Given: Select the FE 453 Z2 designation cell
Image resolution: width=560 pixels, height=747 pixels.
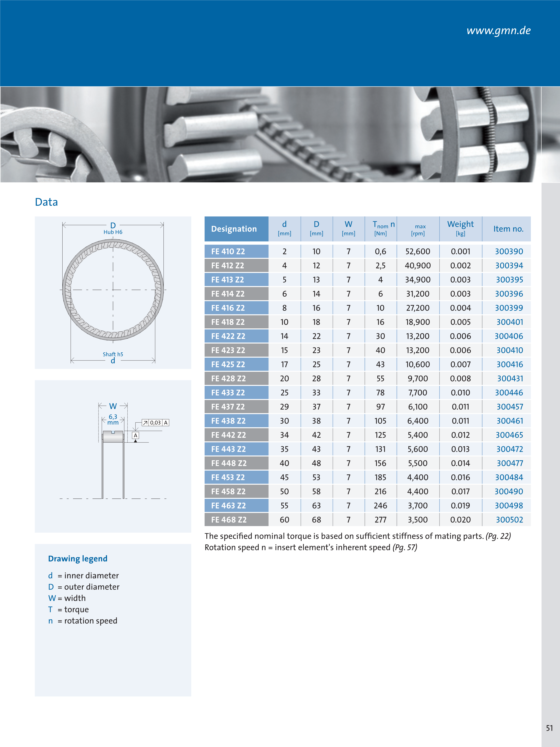Looking at the screenshot, I should (x=236, y=478).
